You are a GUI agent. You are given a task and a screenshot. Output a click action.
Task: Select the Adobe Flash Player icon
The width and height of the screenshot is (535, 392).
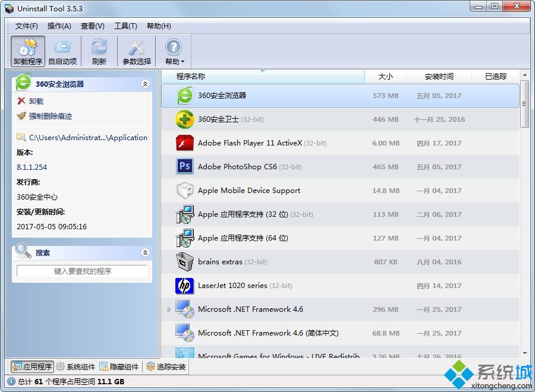(x=185, y=143)
